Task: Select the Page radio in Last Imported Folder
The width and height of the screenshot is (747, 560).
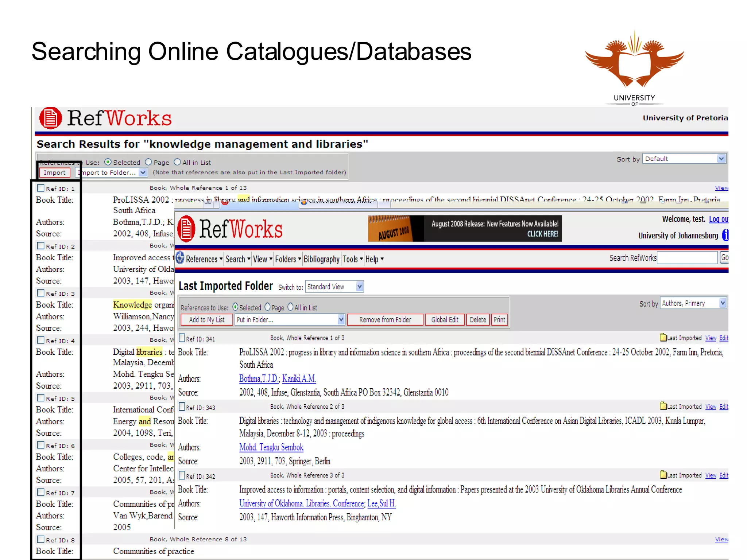Action: pyautogui.click(x=268, y=307)
